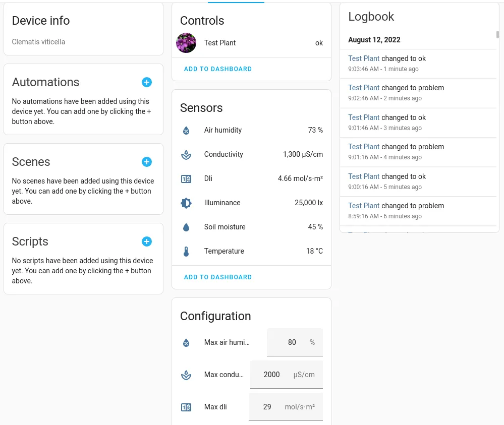Click the Temperature thermometer icon

[186, 251]
